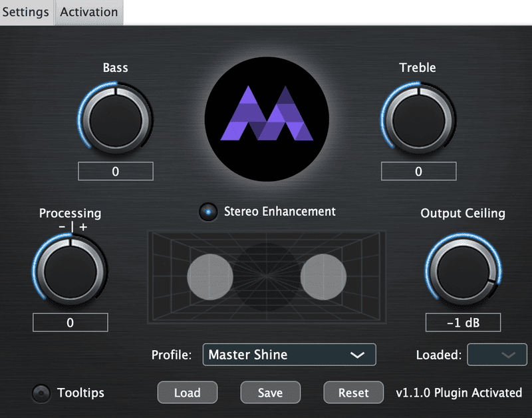
Task: Click the Bass value field
Action: (x=116, y=172)
